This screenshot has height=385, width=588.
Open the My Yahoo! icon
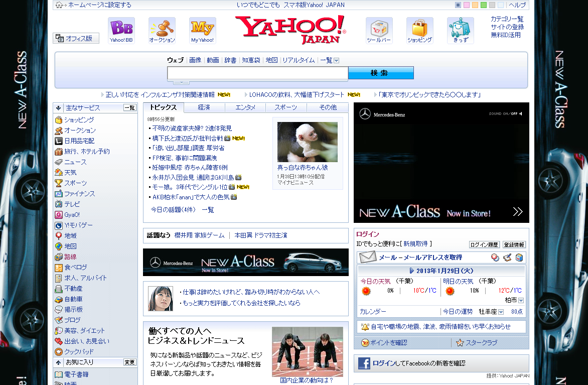203,30
